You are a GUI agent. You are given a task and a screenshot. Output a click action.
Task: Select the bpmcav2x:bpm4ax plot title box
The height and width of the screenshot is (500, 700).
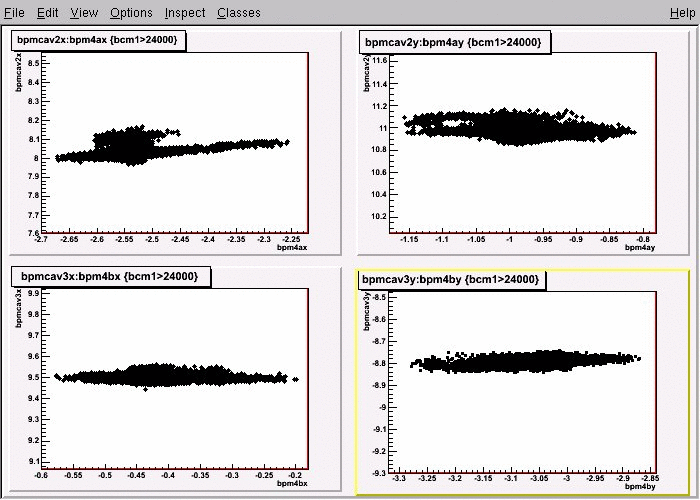tap(97, 40)
